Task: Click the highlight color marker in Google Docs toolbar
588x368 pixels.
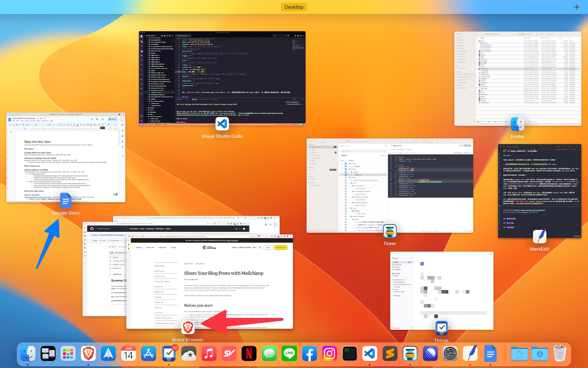Action: tap(81, 125)
